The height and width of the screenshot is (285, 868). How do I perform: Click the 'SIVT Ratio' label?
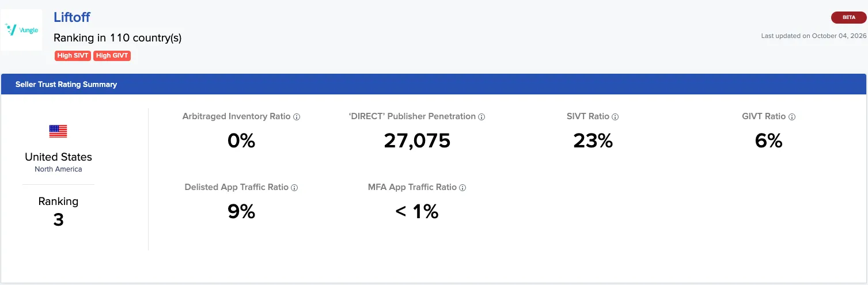click(x=588, y=116)
